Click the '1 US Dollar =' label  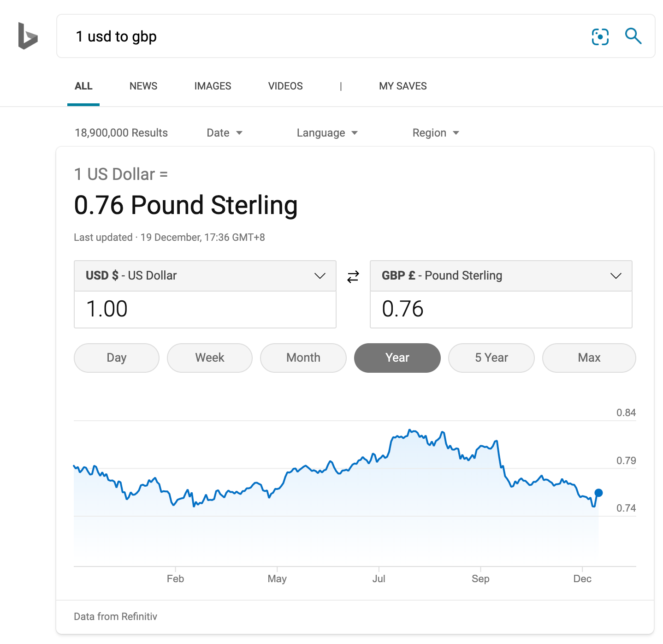pos(121,174)
